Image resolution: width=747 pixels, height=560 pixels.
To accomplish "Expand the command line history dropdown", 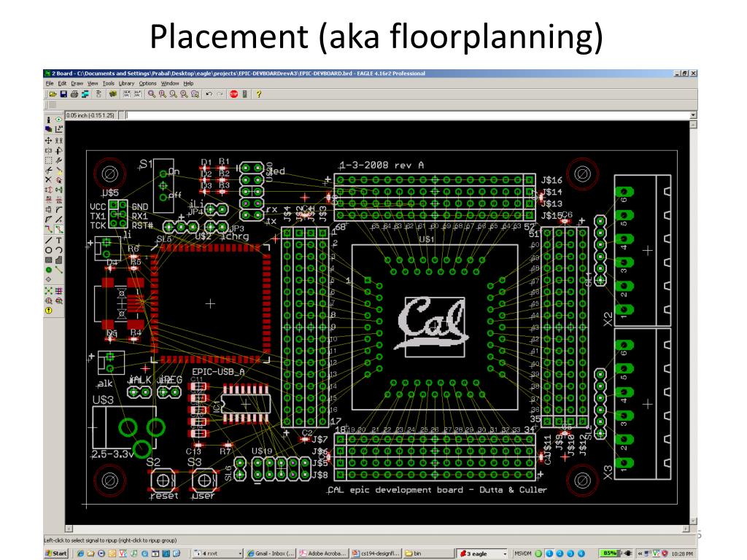I will (x=693, y=114).
